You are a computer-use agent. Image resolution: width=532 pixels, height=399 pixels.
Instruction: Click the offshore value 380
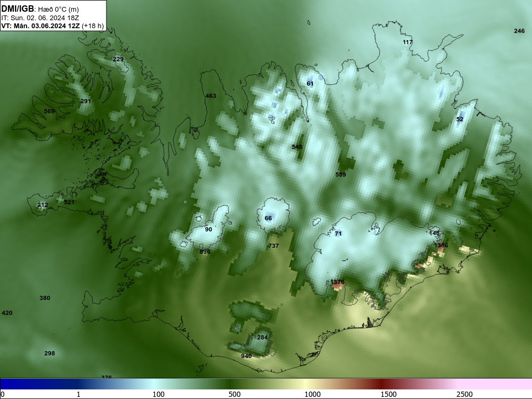pyautogui.click(x=45, y=298)
